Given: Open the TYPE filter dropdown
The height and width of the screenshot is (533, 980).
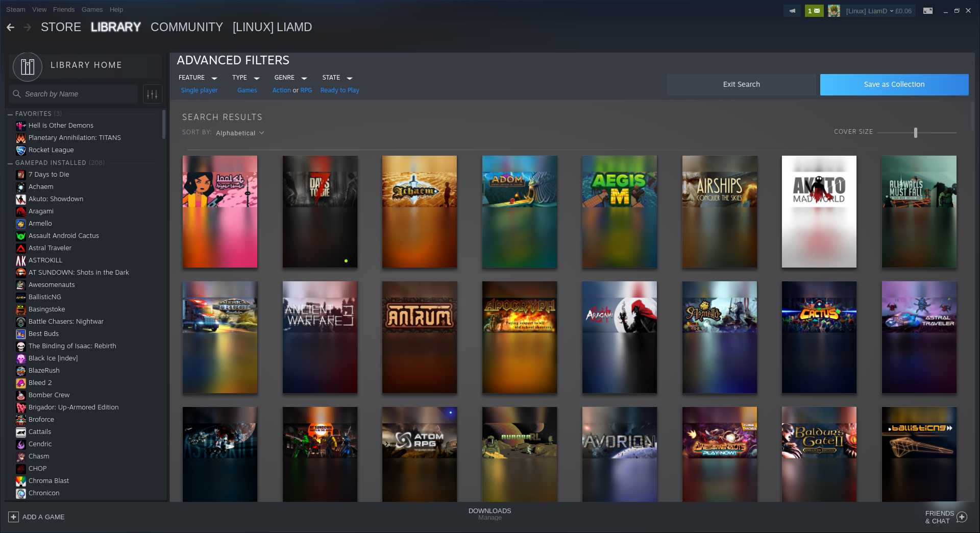Looking at the screenshot, I should point(246,78).
